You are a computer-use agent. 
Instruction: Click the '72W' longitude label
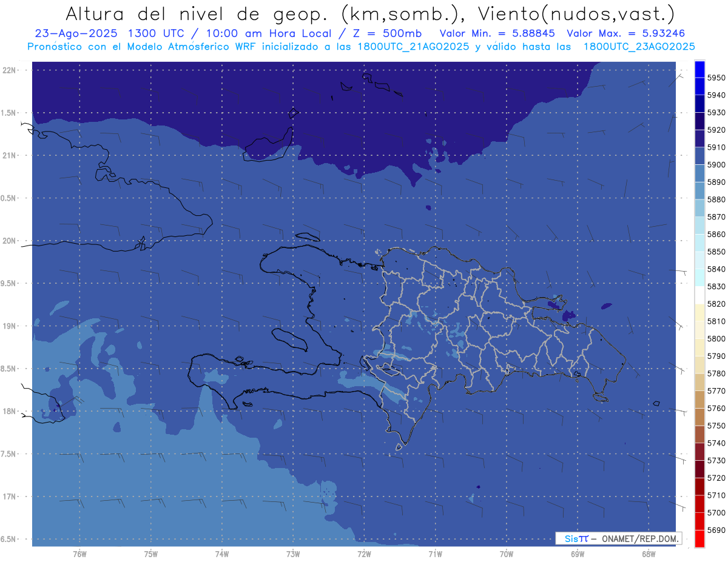(364, 554)
